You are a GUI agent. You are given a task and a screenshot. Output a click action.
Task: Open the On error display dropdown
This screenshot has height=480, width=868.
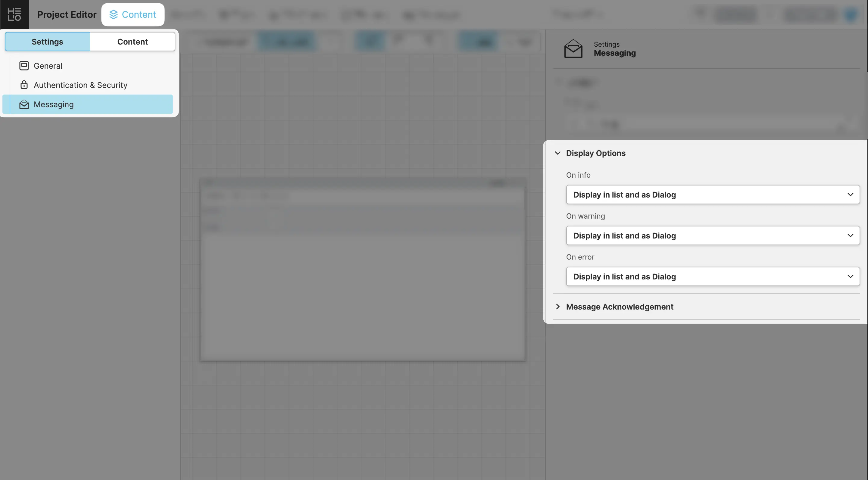[713, 276]
